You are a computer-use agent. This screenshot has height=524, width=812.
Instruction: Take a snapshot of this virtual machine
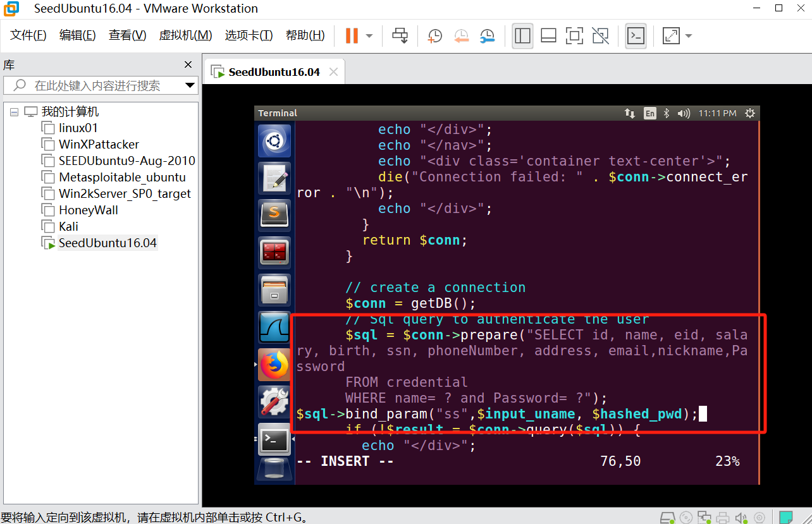[435, 36]
